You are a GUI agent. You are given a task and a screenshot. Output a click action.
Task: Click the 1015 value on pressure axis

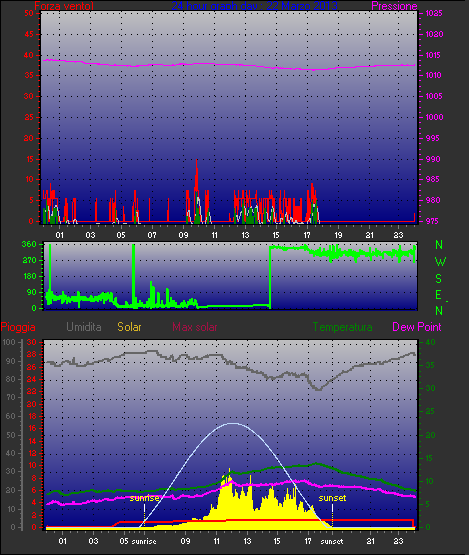434,55
